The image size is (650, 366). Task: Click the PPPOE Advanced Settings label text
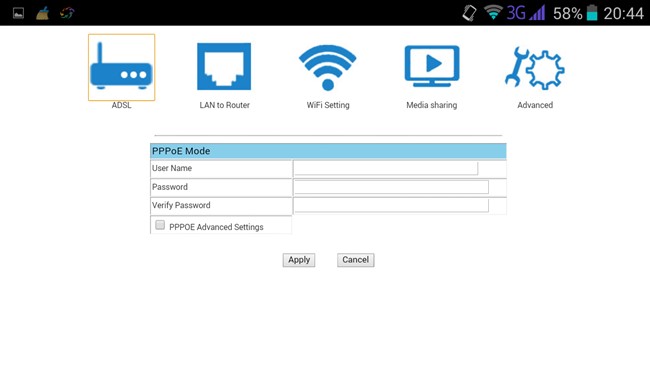click(216, 227)
